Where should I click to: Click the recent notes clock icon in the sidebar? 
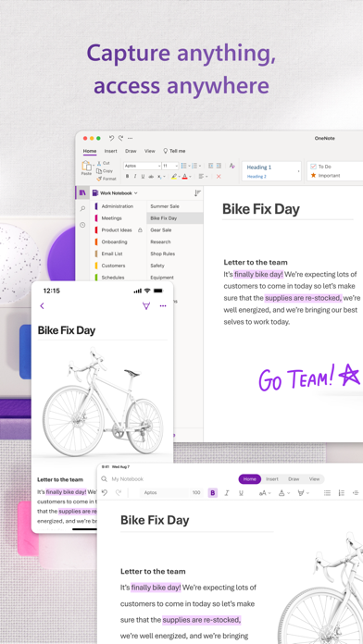click(82, 225)
